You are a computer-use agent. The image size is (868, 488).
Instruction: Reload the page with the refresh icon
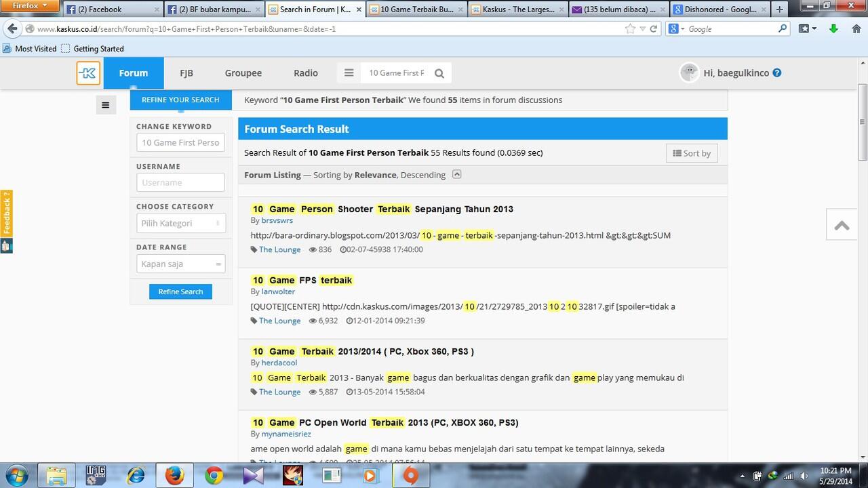[654, 29]
